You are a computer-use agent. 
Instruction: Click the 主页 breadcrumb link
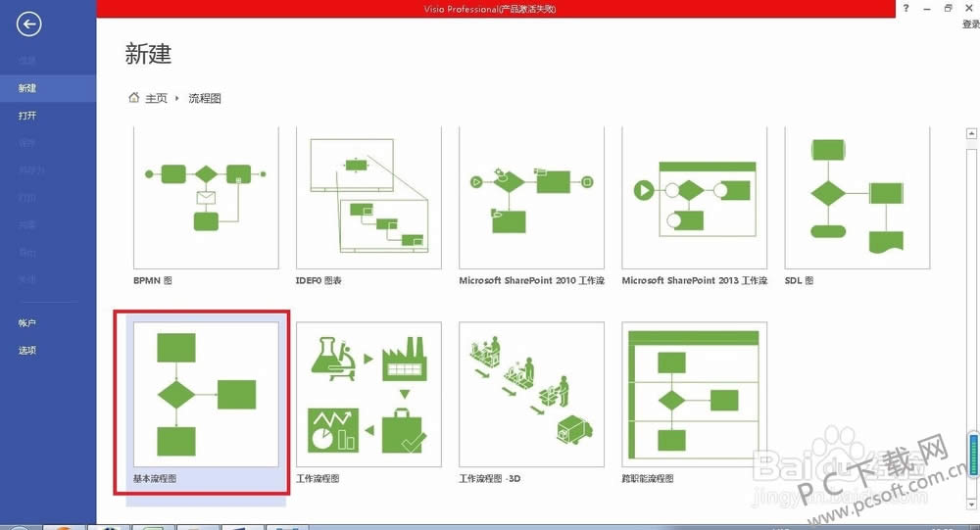coord(156,99)
